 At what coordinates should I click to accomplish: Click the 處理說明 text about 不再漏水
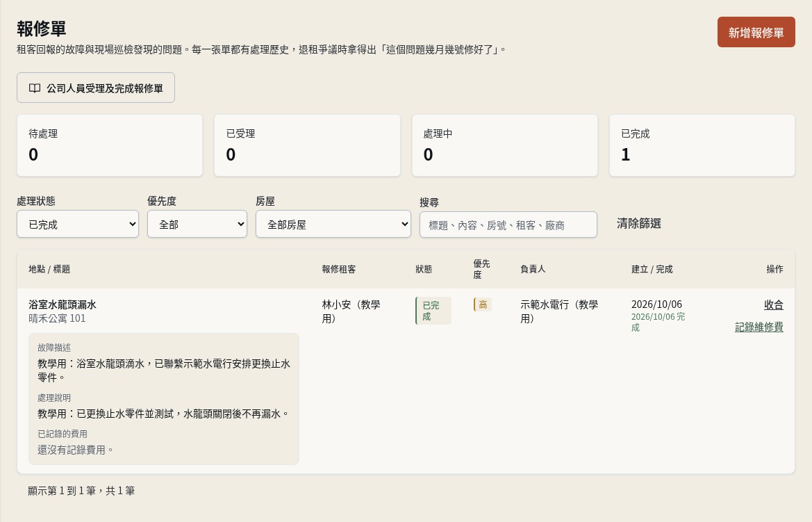(x=163, y=414)
